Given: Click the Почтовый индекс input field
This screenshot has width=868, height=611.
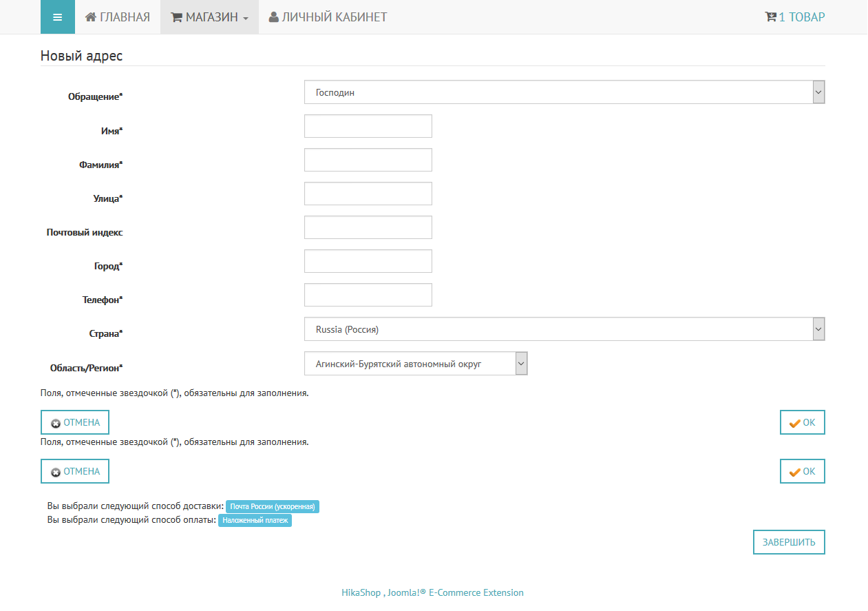Looking at the screenshot, I should (x=368, y=227).
